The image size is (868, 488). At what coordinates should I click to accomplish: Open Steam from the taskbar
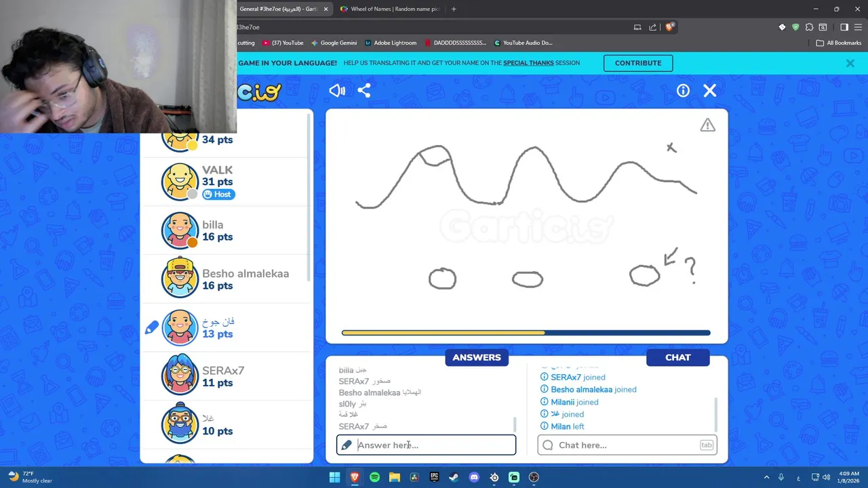coord(454,477)
